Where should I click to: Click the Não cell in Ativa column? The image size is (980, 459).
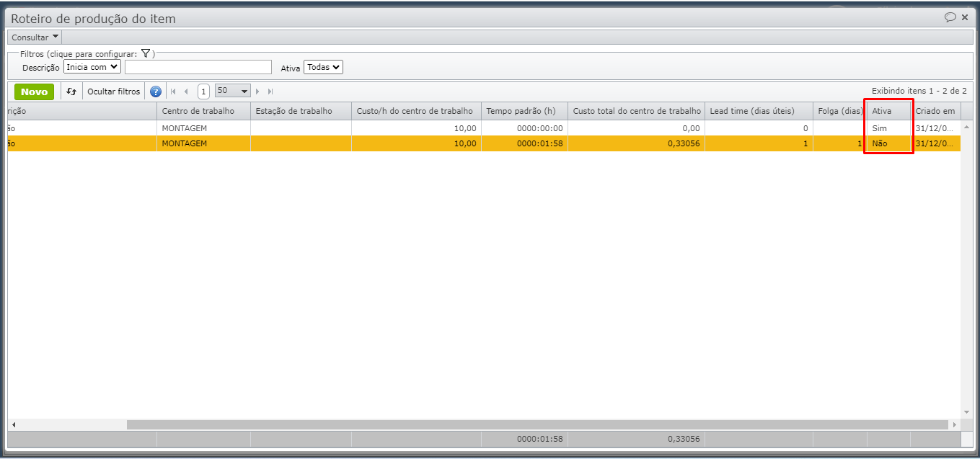point(888,143)
